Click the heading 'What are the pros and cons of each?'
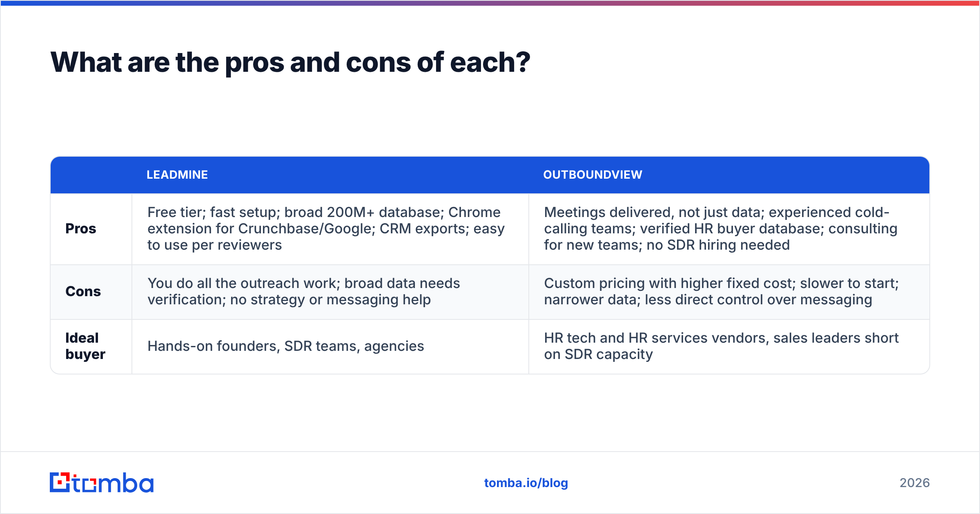Screen dimensions: 980x514 coord(290,62)
